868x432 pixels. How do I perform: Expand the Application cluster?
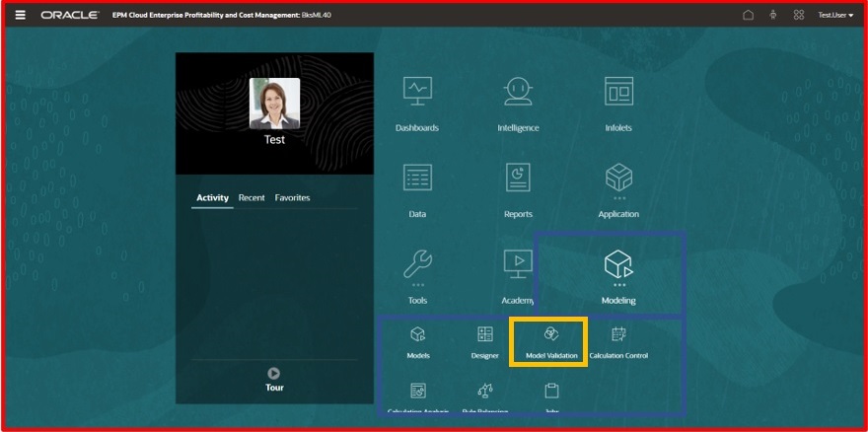(x=618, y=190)
